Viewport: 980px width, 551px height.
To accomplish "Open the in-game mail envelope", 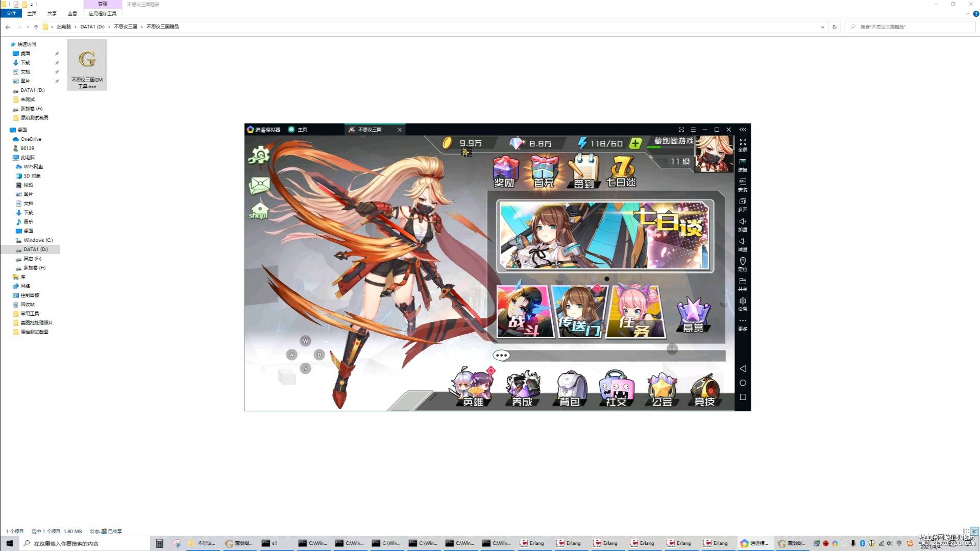I will [x=259, y=185].
